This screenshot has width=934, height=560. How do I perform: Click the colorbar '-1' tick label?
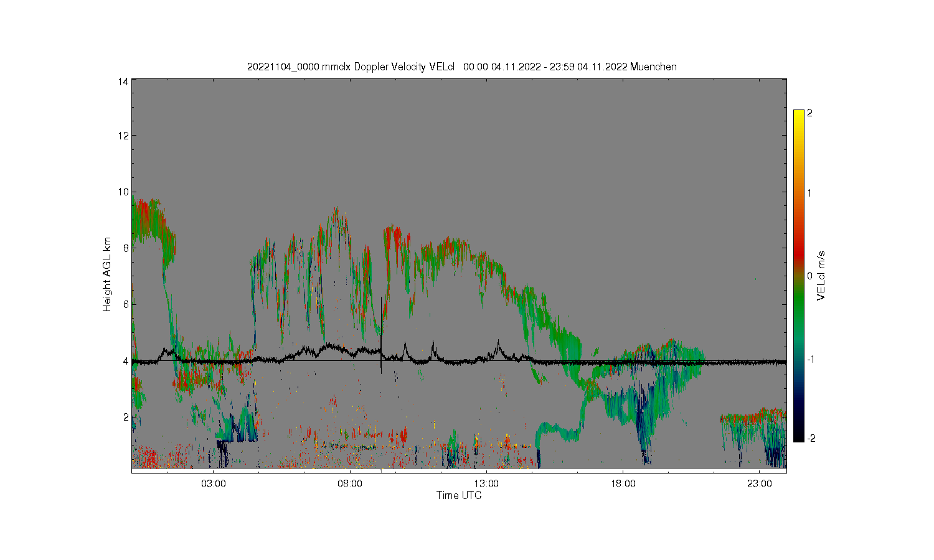pos(811,360)
